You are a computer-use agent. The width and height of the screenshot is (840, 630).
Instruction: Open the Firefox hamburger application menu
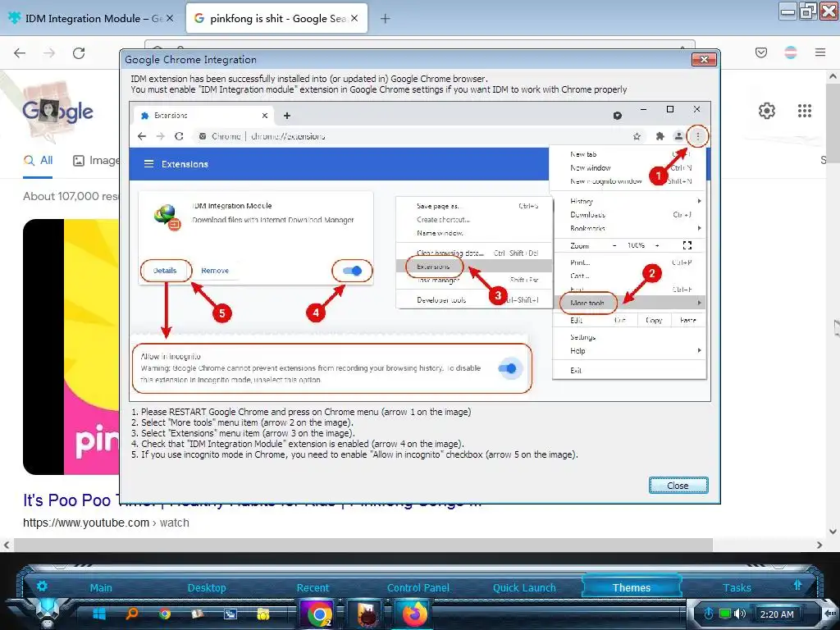click(x=820, y=52)
